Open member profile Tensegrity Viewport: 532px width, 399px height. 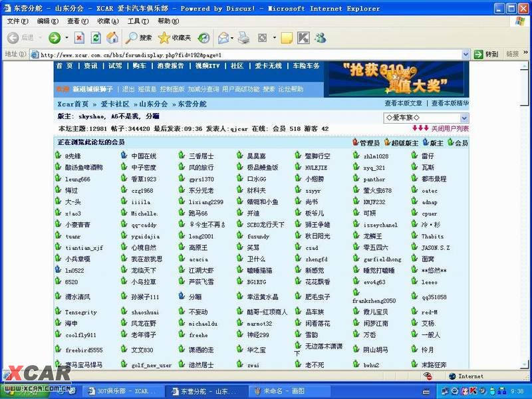point(80,312)
